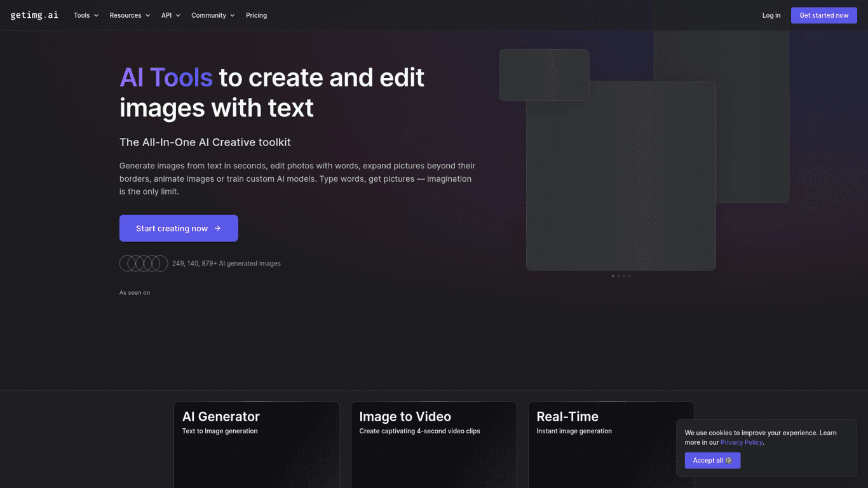Jump to the last carousel dot
The width and height of the screenshot is (868, 488).
click(630, 276)
